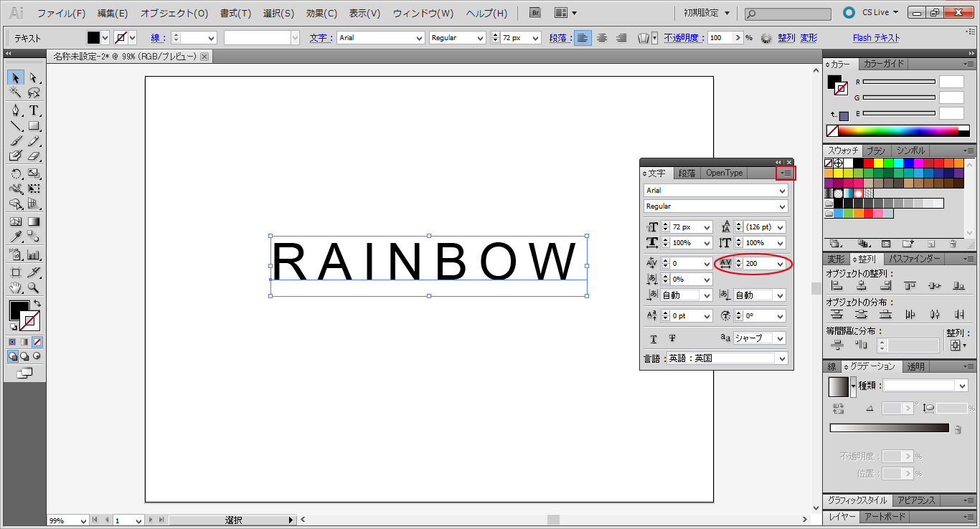This screenshot has height=529, width=980.
Task: Select the Eyedropper tool
Action: click(x=16, y=237)
